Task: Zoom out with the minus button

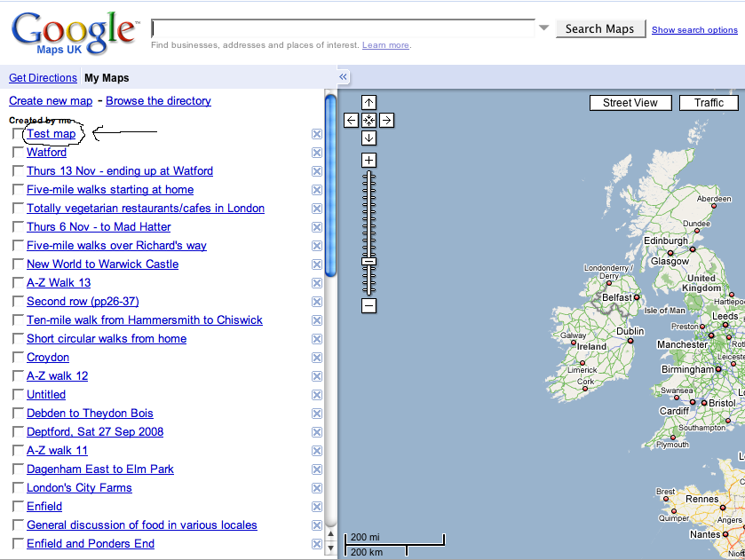Action: click(369, 306)
